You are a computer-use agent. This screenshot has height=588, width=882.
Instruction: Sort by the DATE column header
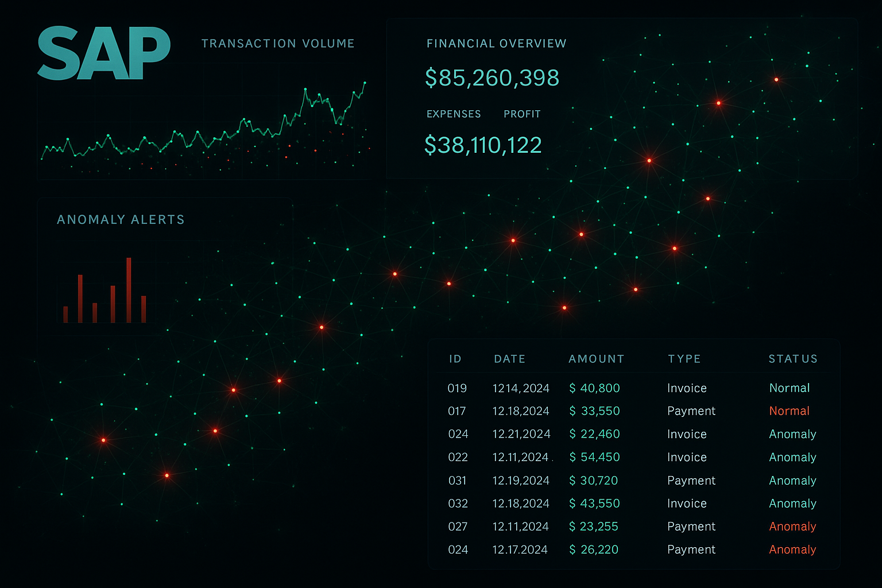[509, 359]
